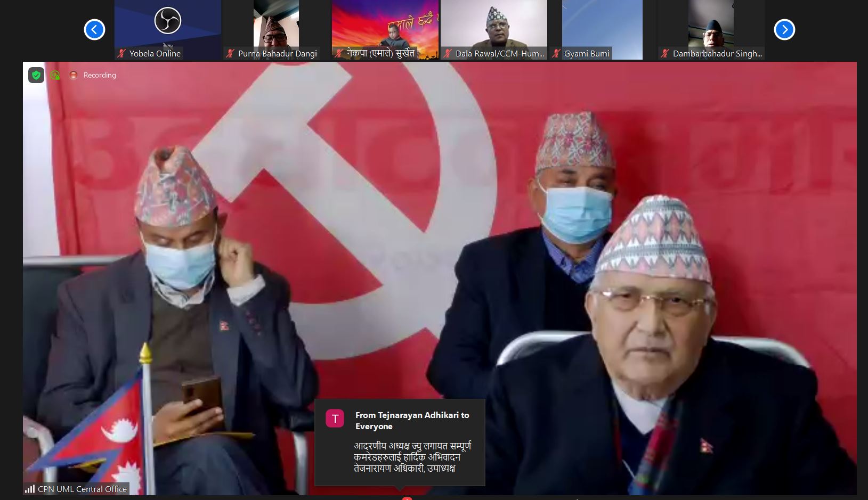This screenshot has width=868, height=500.
Task: Click the encrypted audio lock icon
Action: pos(55,75)
